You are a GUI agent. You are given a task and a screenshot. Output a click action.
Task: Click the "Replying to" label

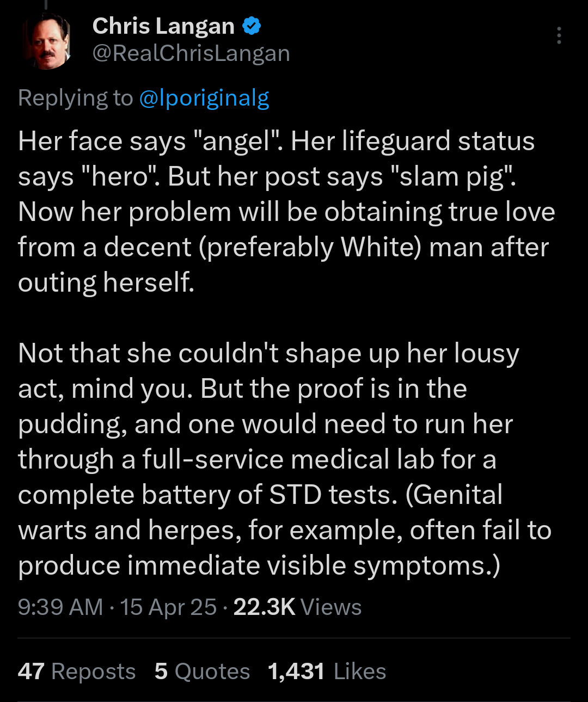pyautogui.click(x=76, y=98)
